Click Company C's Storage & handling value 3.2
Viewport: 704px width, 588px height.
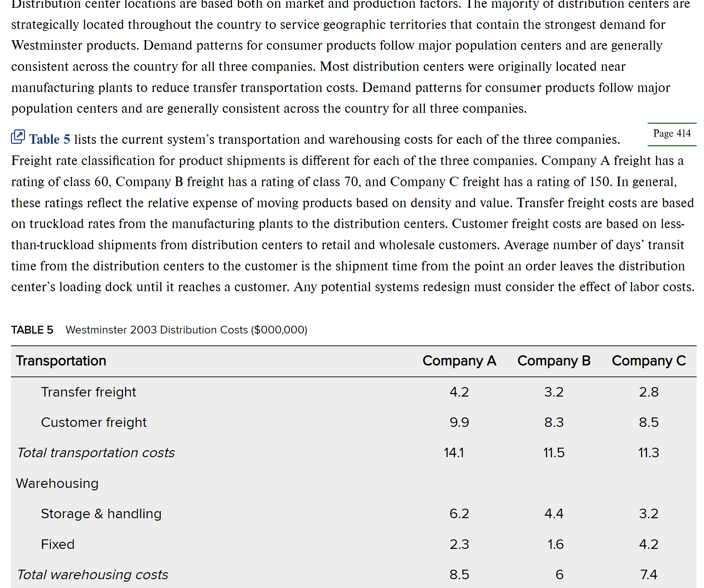[649, 514]
